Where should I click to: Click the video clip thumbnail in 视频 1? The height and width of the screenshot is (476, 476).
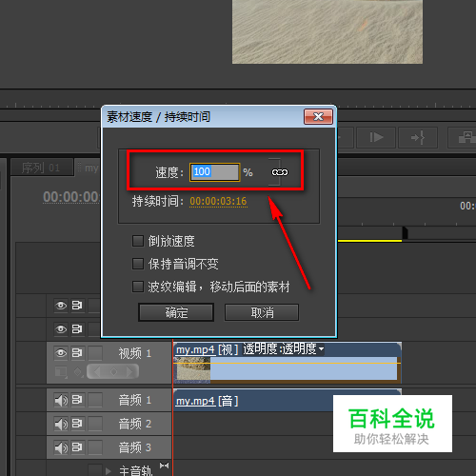pos(193,369)
